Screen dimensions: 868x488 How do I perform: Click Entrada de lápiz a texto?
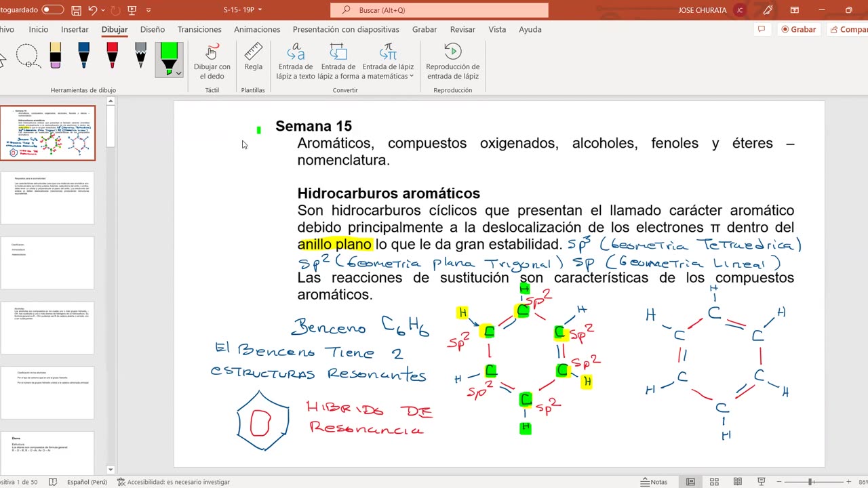[296, 61]
